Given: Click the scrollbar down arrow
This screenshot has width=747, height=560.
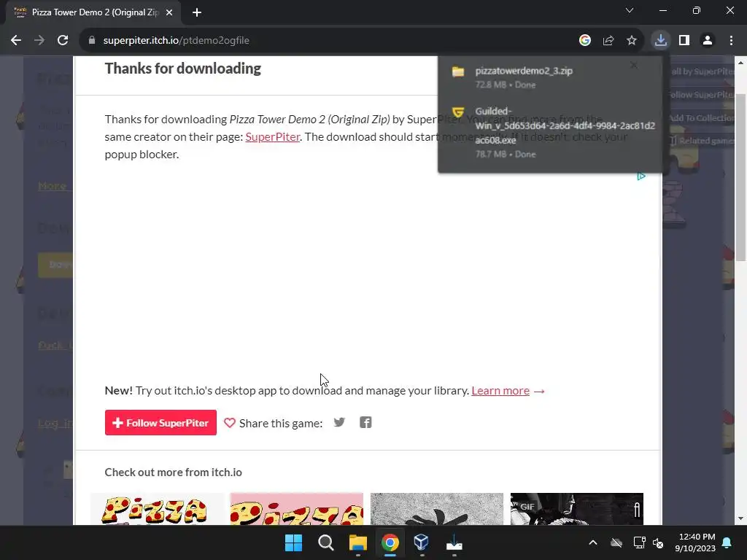Looking at the screenshot, I should point(740,518).
